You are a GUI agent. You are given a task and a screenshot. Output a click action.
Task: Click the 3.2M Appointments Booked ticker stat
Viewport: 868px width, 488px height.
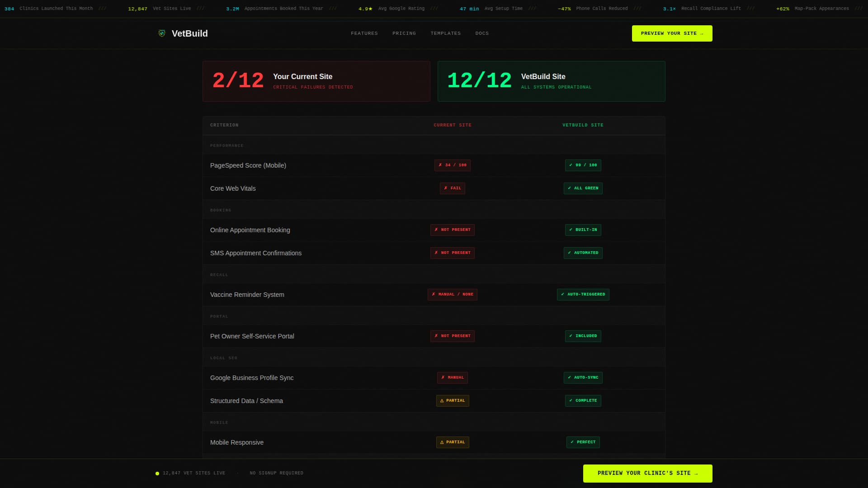(275, 9)
